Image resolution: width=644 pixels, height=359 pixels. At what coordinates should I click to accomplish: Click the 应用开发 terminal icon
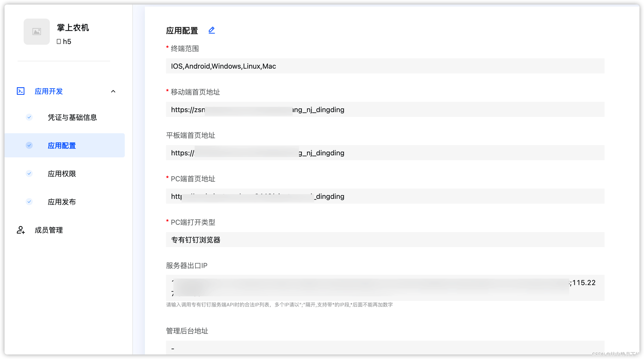21,91
